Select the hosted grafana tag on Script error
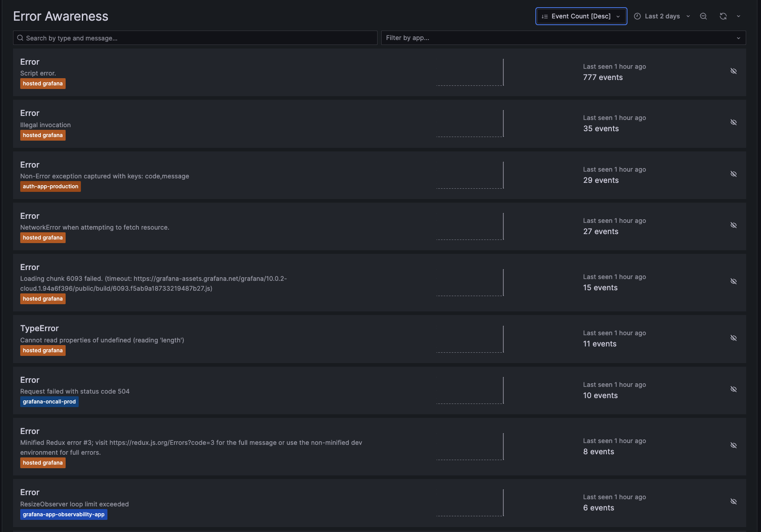The height and width of the screenshot is (532, 761). pyautogui.click(x=43, y=83)
